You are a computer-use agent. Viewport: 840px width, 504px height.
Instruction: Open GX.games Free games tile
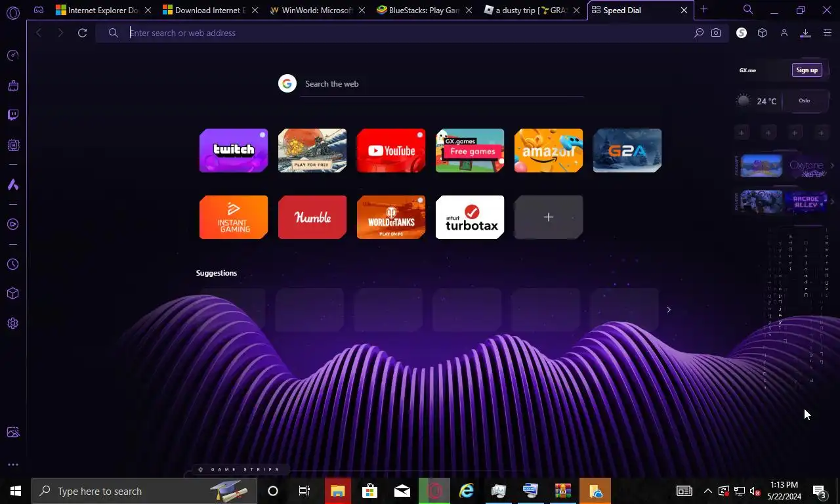470,150
